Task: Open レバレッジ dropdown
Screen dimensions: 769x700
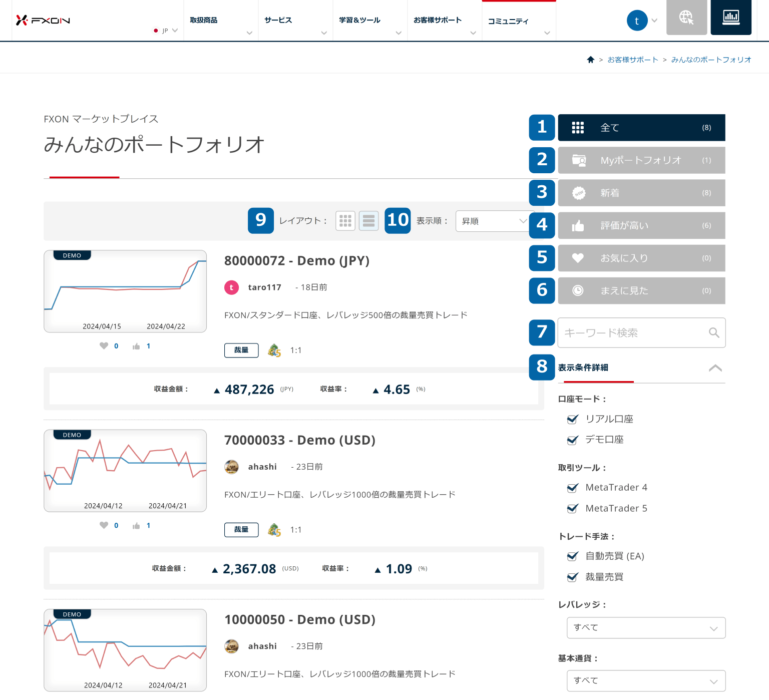Action: click(x=646, y=628)
